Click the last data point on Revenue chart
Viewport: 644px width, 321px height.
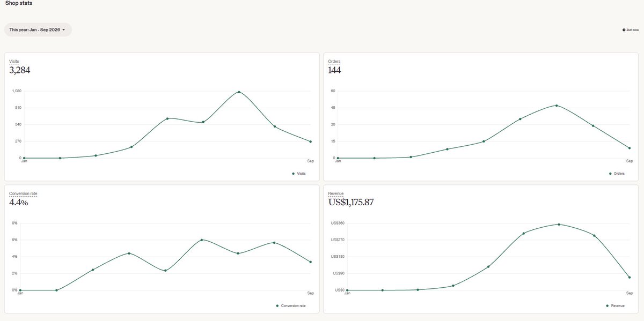(629, 278)
